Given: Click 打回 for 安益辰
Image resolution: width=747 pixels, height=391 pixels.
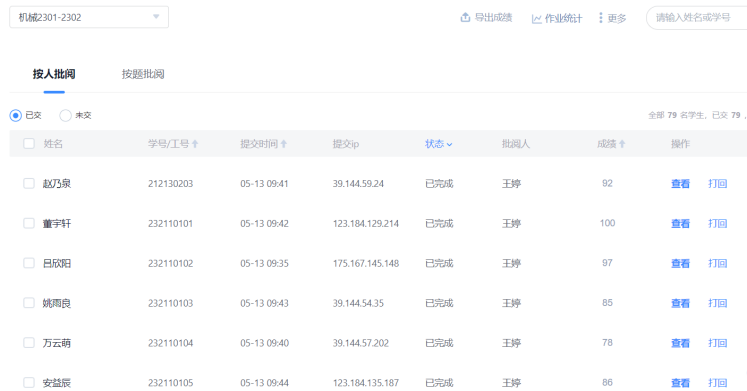Looking at the screenshot, I should click(717, 383).
